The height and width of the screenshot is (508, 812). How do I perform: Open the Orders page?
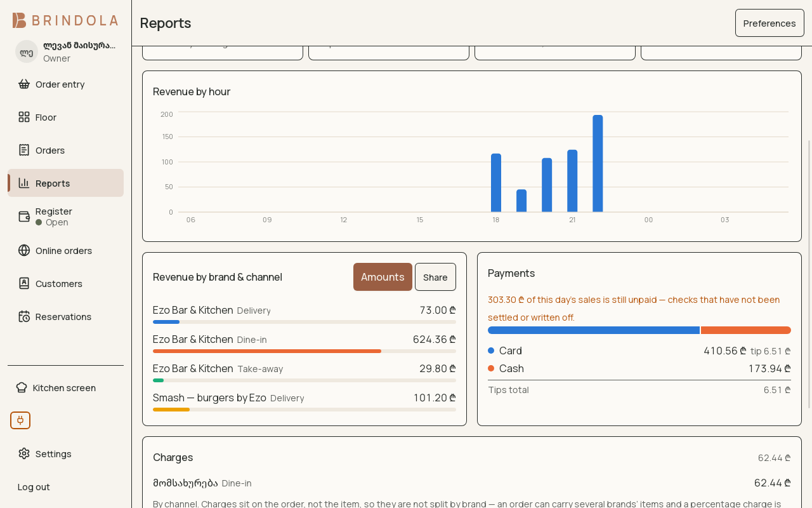pyautogui.click(x=65, y=150)
